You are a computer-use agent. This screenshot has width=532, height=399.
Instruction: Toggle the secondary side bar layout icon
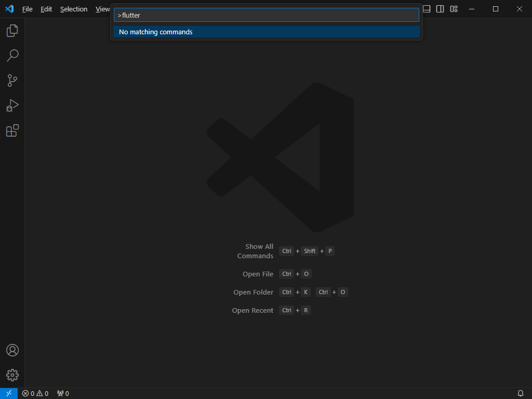(440, 9)
